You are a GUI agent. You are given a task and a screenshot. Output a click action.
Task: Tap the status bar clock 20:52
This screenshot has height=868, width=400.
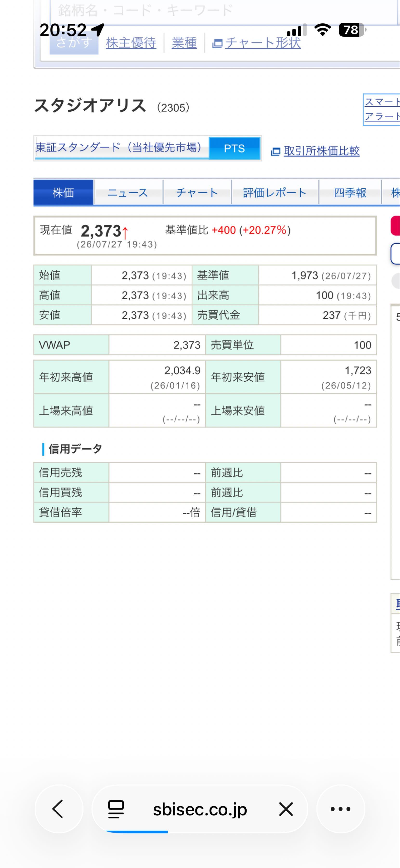click(x=63, y=30)
